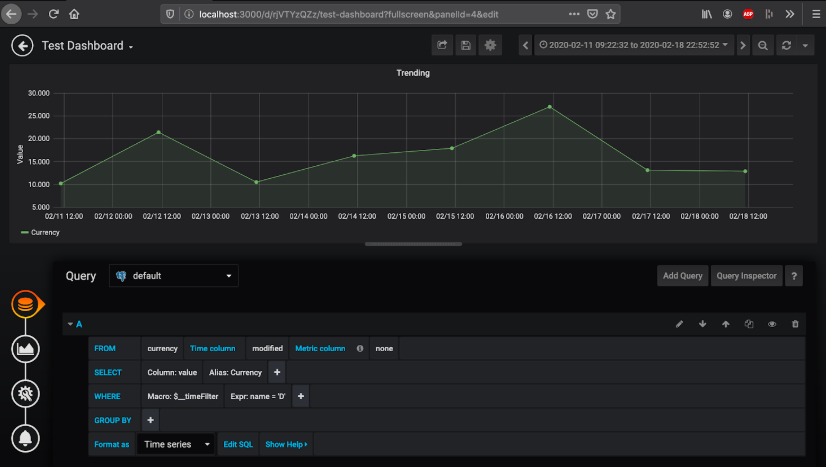Go to browser home page
Screen dimensions: 826x467
pyautogui.click(x=74, y=14)
